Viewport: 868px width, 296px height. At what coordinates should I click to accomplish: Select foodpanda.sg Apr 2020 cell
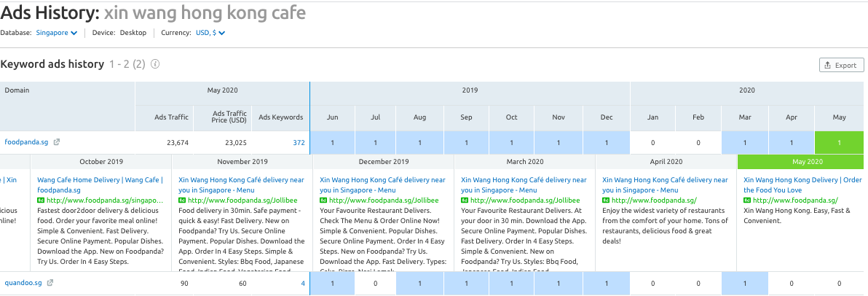point(791,143)
